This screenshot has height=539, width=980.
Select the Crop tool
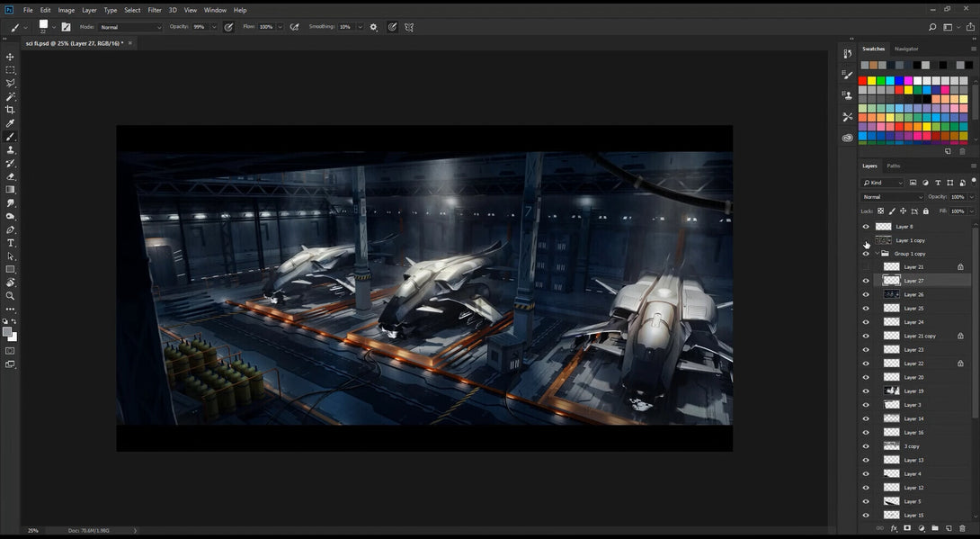(10, 110)
